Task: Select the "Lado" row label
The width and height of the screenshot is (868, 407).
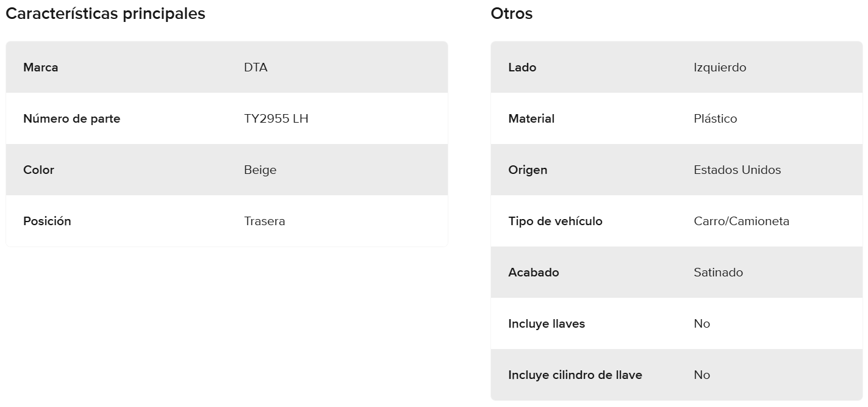Action: (522, 68)
